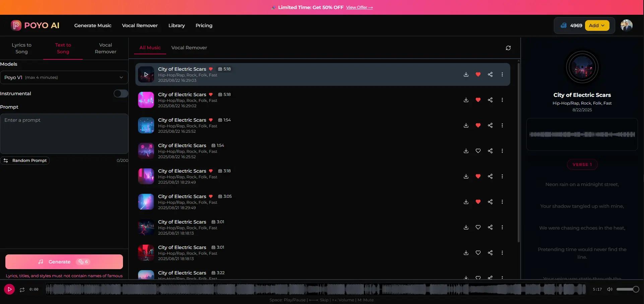Toggle repeat mode in the bottom player
The width and height of the screenshot is (644, 304).
pos(21,289)
